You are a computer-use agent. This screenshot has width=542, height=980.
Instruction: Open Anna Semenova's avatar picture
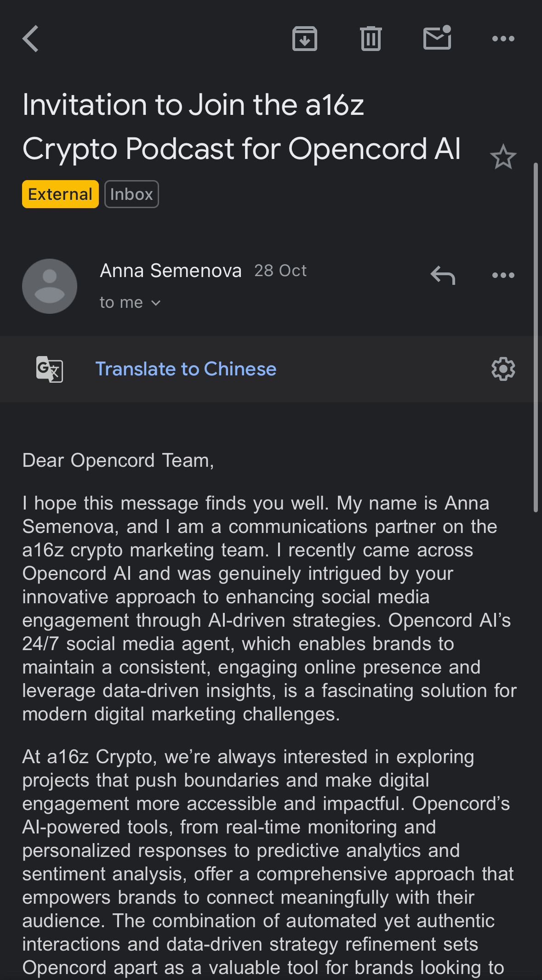(50, 286)
